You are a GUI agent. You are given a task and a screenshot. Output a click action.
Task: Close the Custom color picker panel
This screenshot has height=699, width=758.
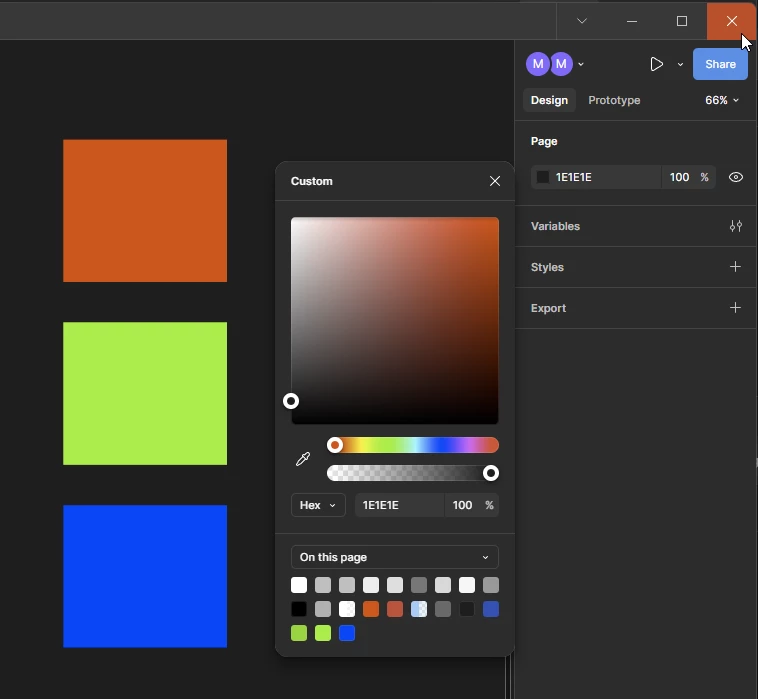point(495,181)
